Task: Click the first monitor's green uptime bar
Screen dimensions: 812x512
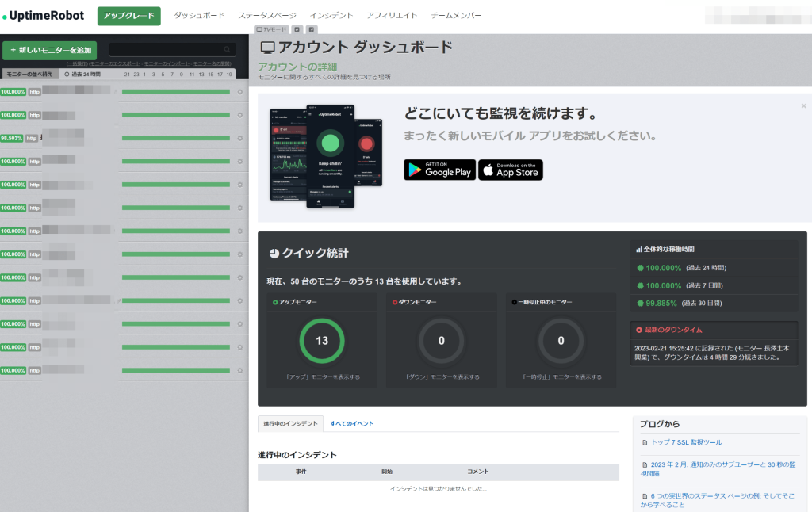Action: tap(175, 92)
